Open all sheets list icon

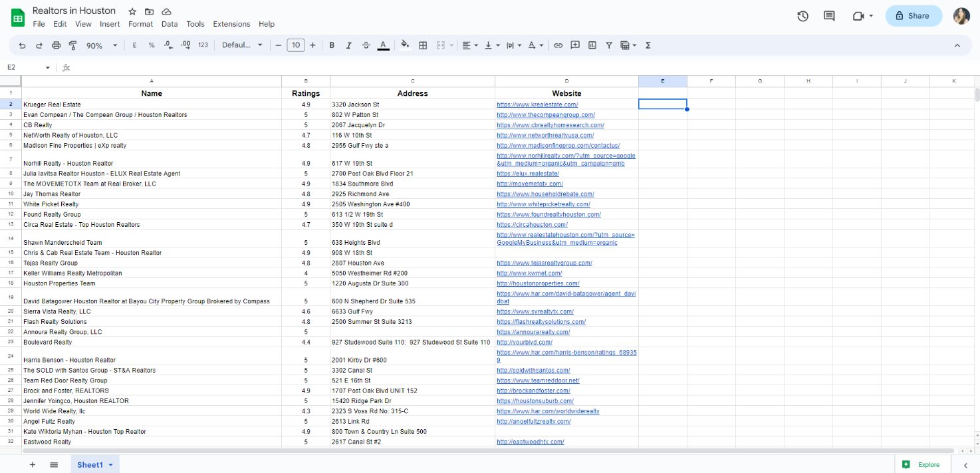(54, 464)
